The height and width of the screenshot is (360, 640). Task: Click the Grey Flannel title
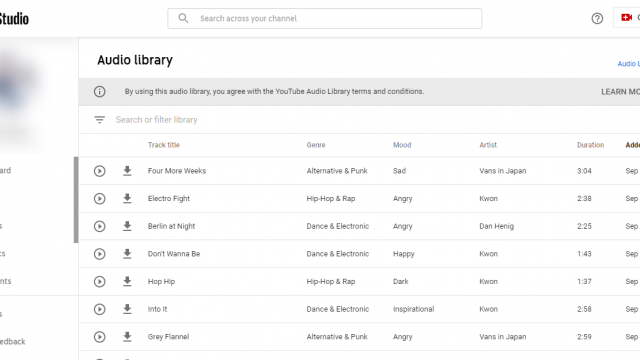pos(168,337)
